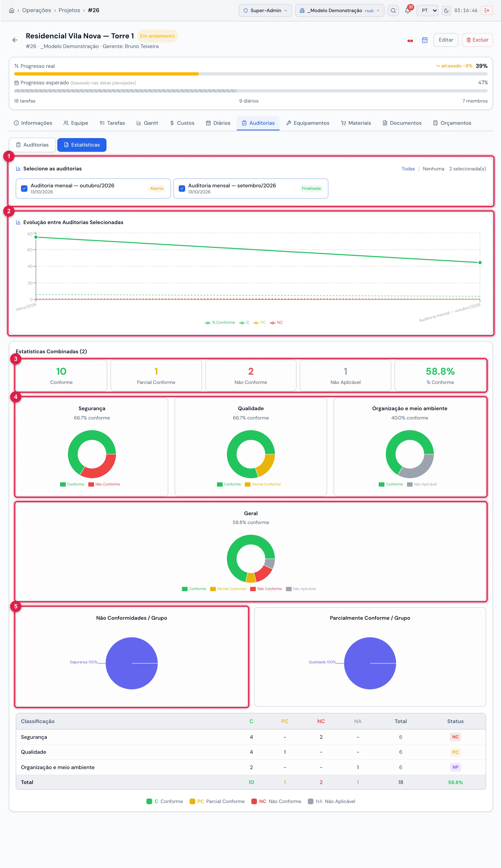The height and width of the screenshot is (868, 501).
Task: Click the home icon in breadcrumb
Action: [x=12, y=10]
